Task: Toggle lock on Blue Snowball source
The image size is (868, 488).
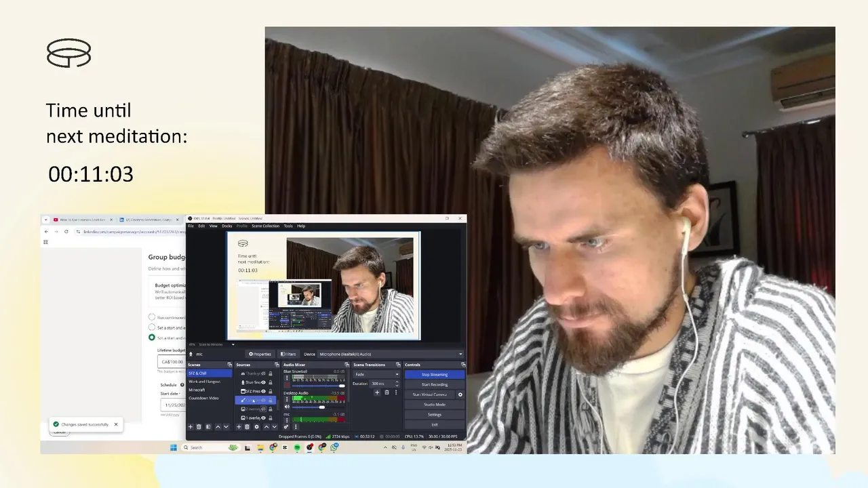Action: [271, 382]
